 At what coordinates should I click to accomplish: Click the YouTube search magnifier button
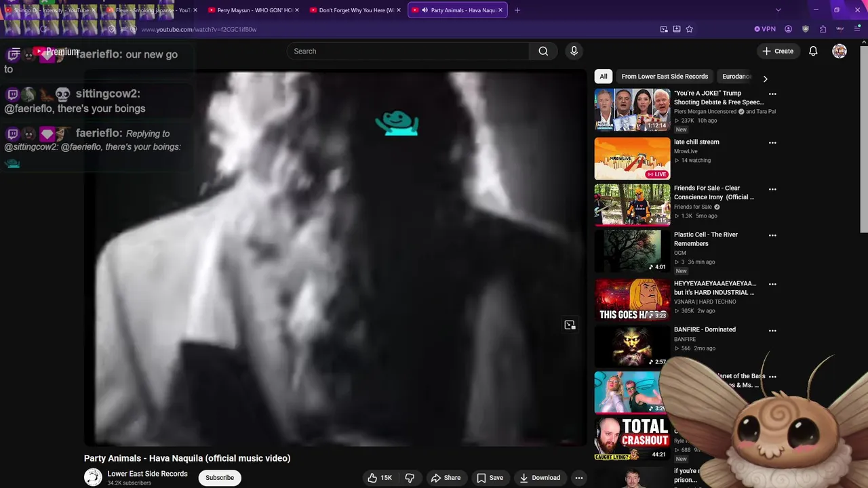pyautogui.click(x=543, y=51)
